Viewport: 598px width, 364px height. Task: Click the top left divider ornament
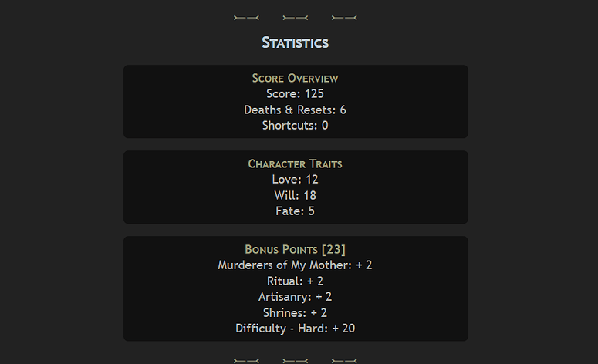[246, 18]
